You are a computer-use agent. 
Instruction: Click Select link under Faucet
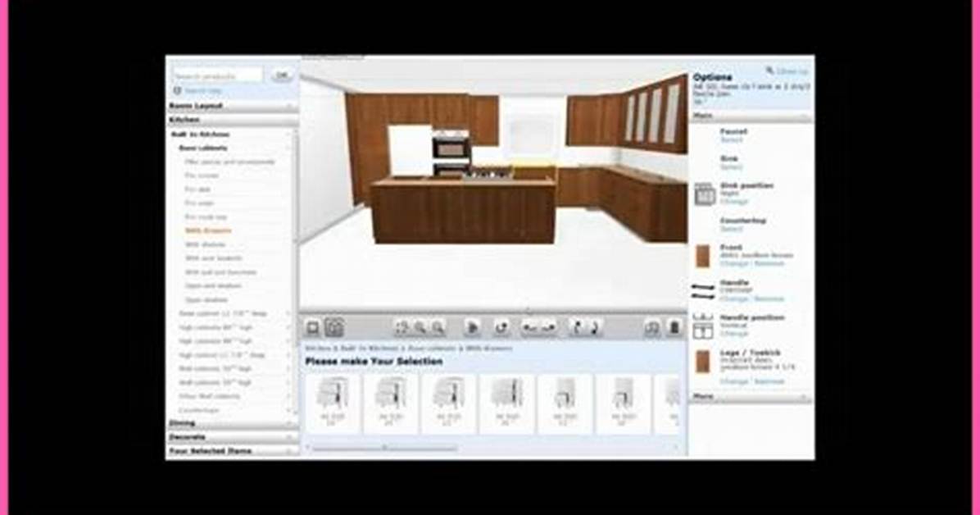pyautogui.click(x=731, y=140)
